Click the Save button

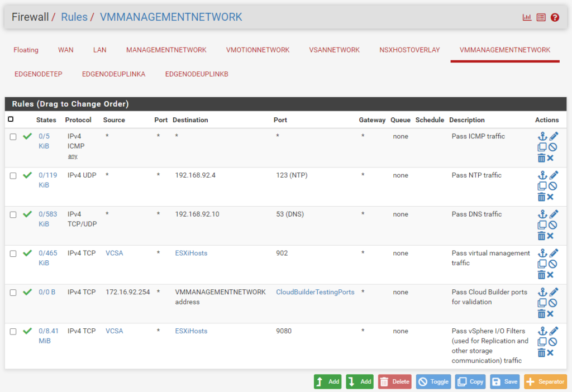click(x=504, y=382)
